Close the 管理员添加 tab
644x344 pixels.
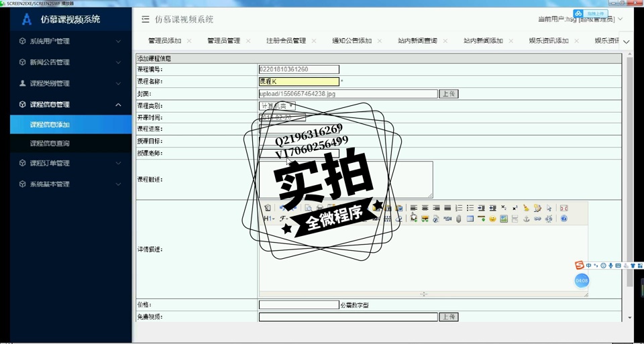pos(189,41)
